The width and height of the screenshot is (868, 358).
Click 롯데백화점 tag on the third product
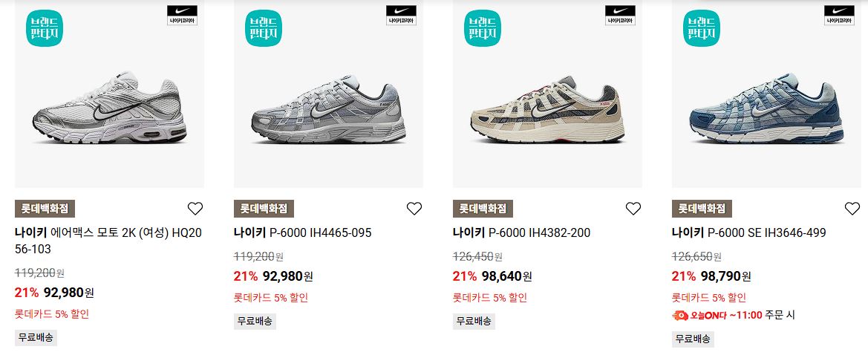click(x=483, y=209)
